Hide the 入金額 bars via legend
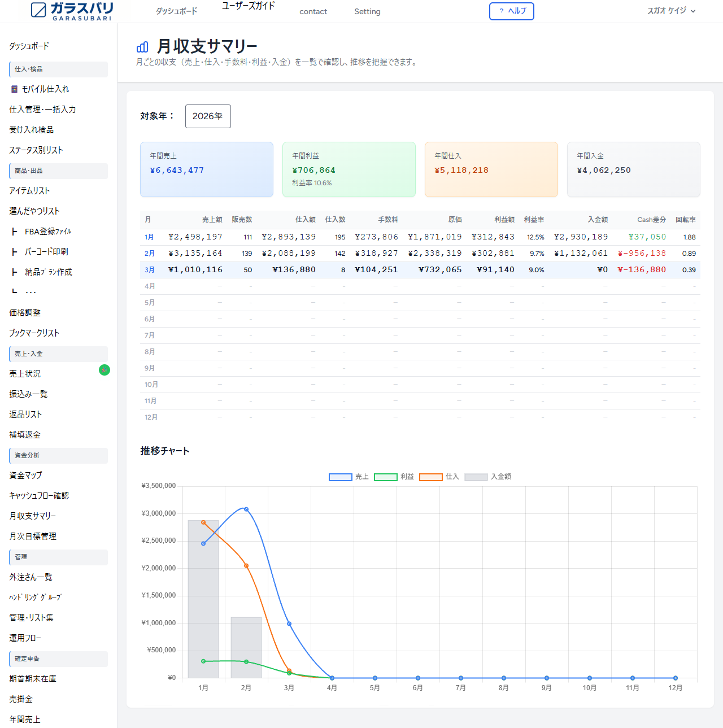Image resolution: width=723 pixels, height=728 pixels. pos(487,477)
